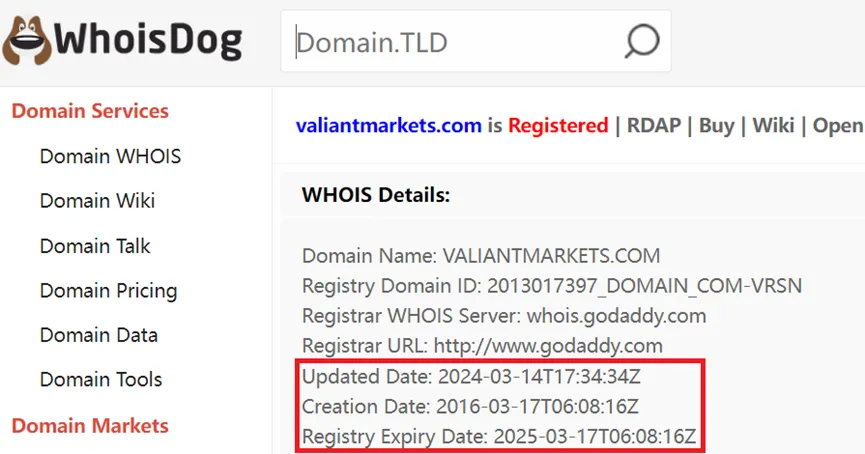
Task: Select Domain Tools in sidebar
Action: (101, 380)
